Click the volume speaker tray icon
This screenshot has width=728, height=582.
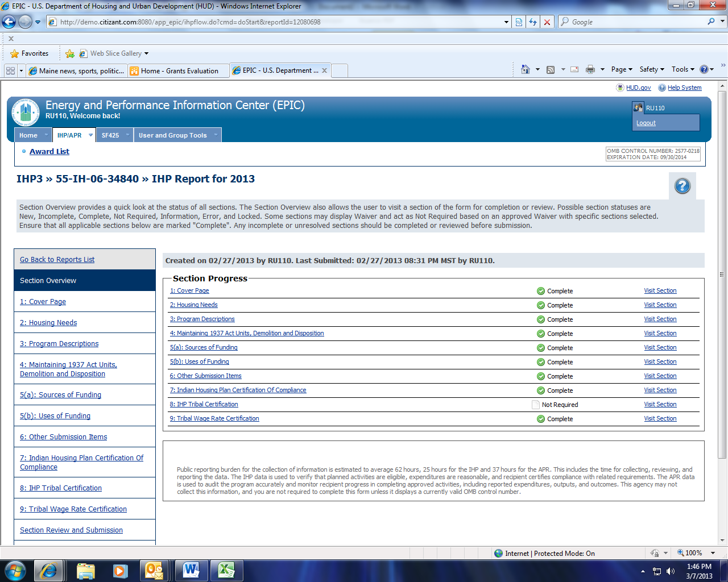[x=671, y=571]
